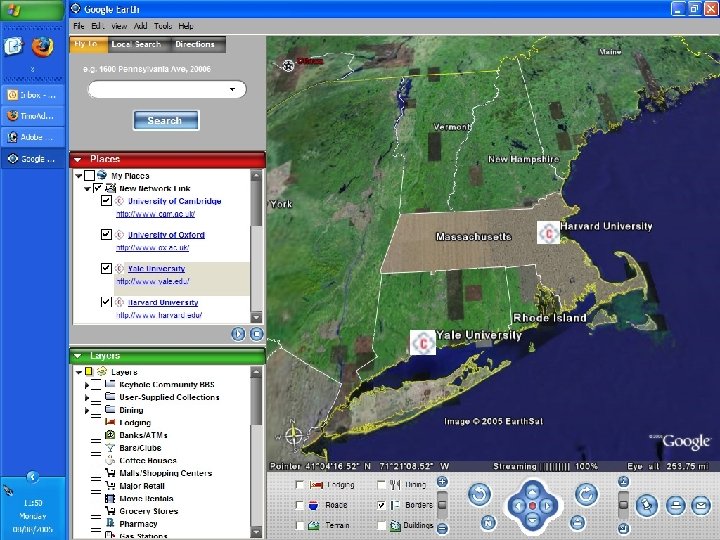Click the Harvard University placemark icon on map

[x=549, y=232]
